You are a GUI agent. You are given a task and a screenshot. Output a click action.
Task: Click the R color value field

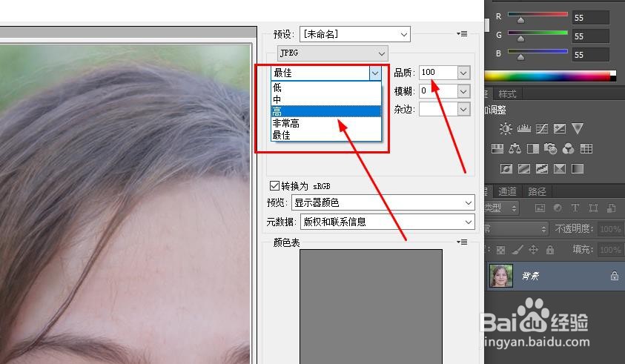click(x=590, y=18)
